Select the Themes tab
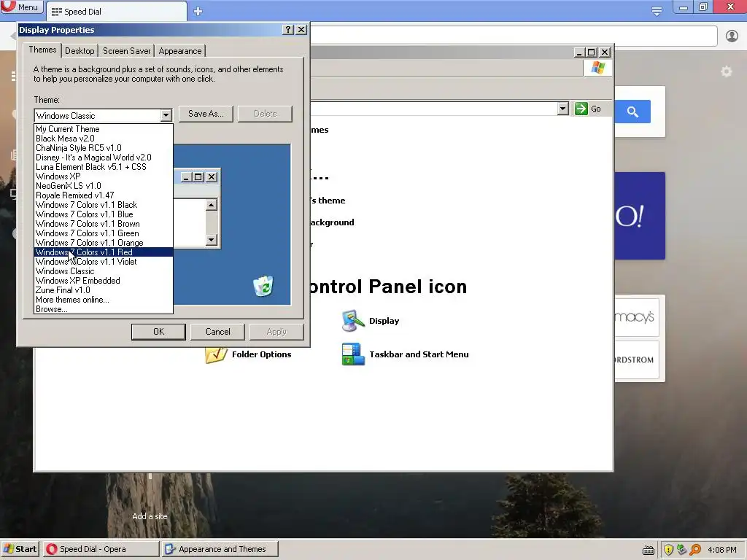This screenshot has height=560, width=747. tap(42, 50)
